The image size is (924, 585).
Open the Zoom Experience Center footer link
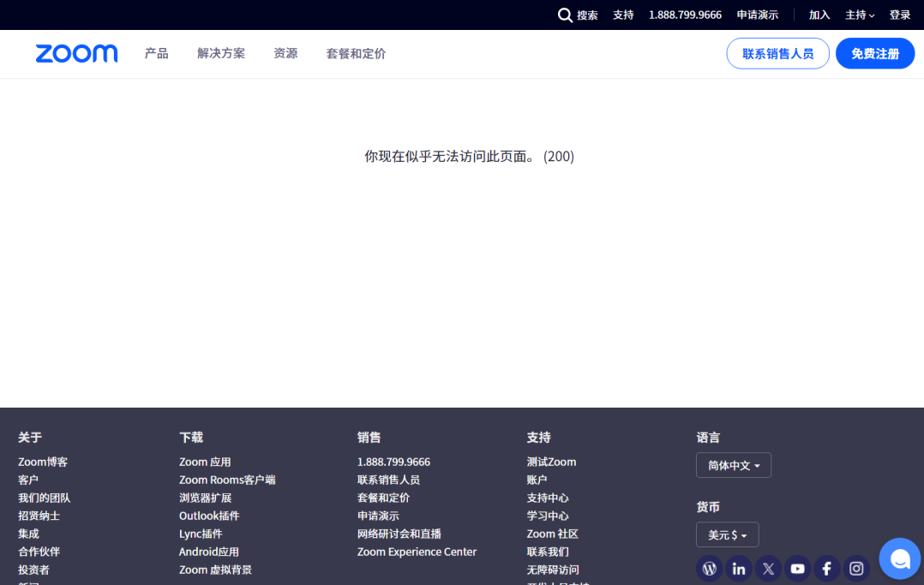pos(417,552)
